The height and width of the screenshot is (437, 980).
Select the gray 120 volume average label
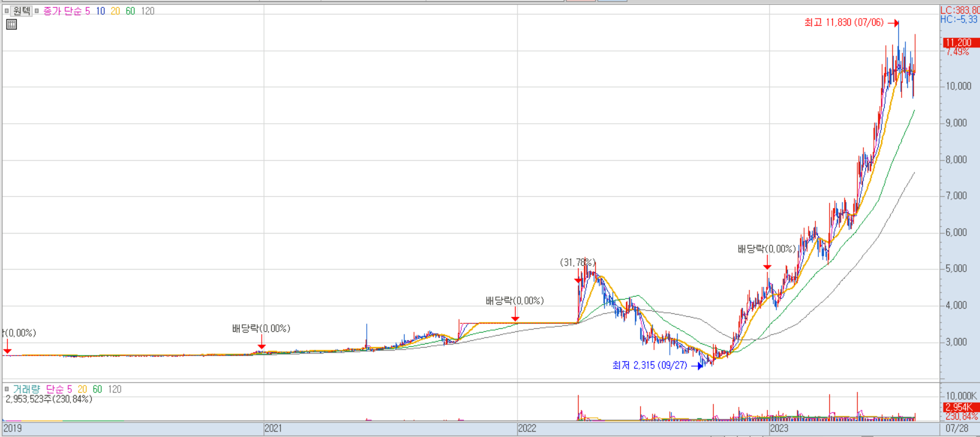click(x=115, y=389)
